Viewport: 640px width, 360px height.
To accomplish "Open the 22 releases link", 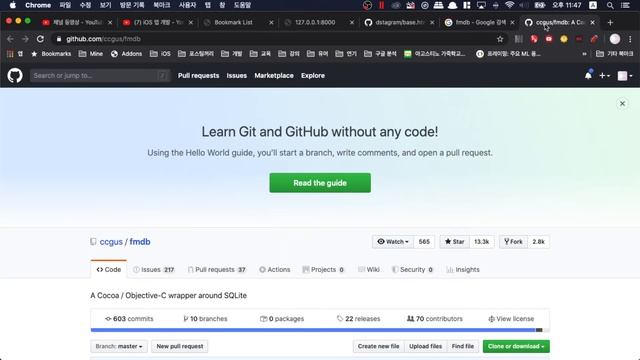I will tap(358, 319).
